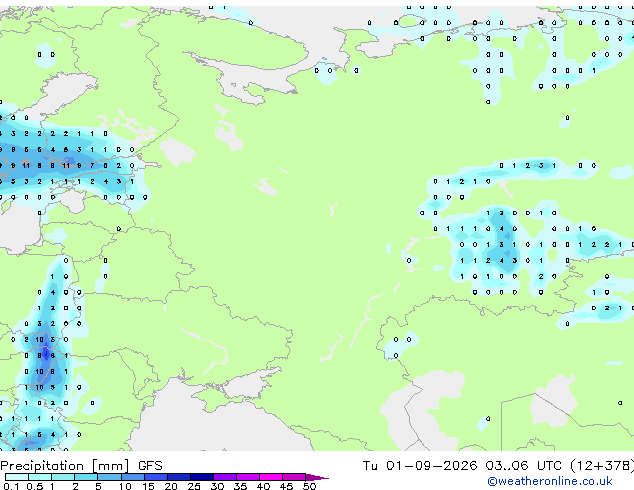Click the "40" legend label
Image resolution: width=634 pixels, height=490 pixels.
[x=263, y=486]
